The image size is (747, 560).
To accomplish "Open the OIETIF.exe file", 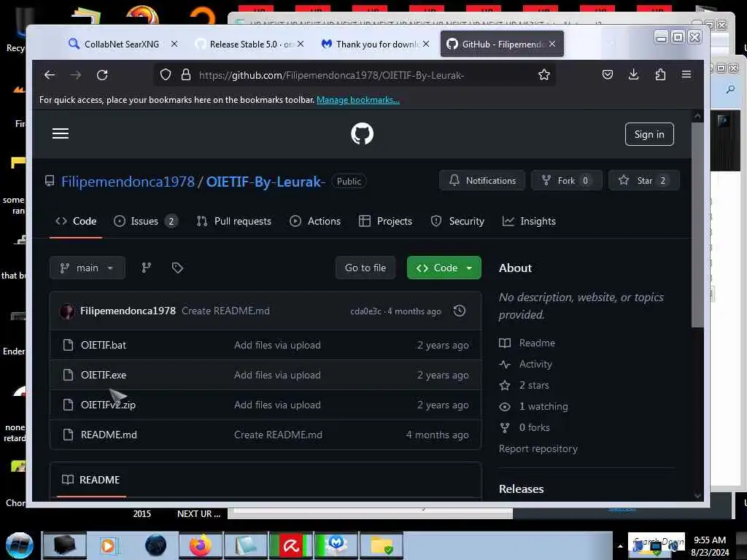I will tap(104, 375).
